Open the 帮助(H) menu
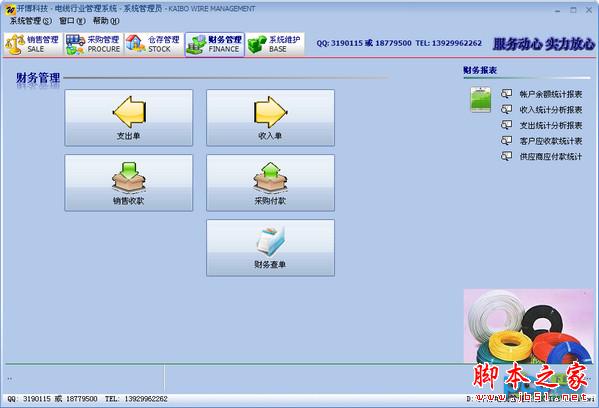The height and width of the screenshot is (408, 599). tap(106, 21)
